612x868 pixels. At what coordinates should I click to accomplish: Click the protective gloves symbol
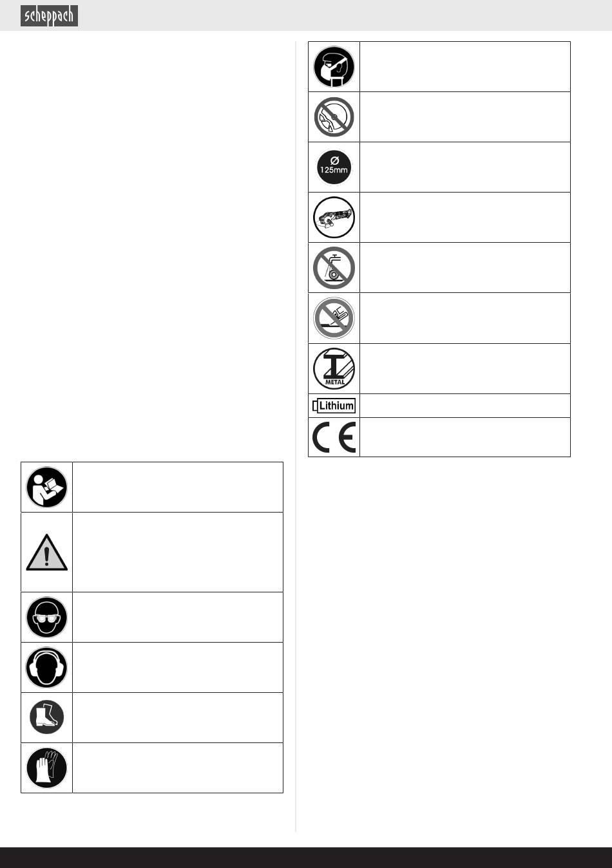click(x=46, y=768)
